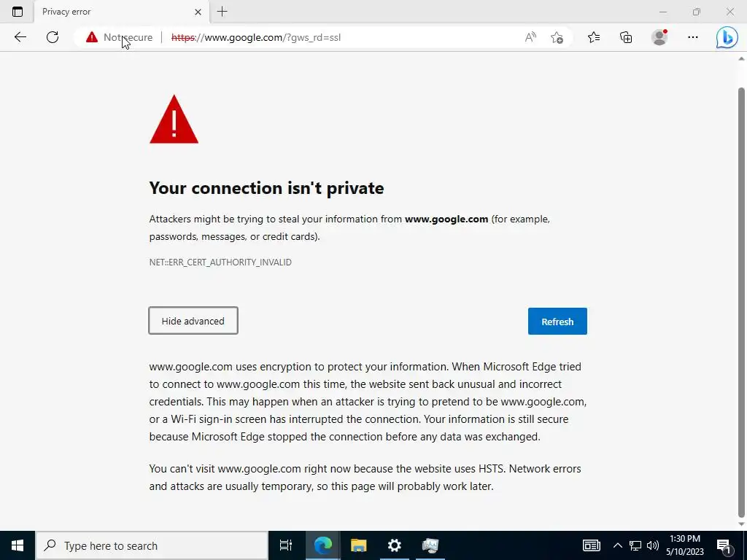Add this page to favorites with the star icon
This screenshot has height=560, width=747.
coord(557,37)
